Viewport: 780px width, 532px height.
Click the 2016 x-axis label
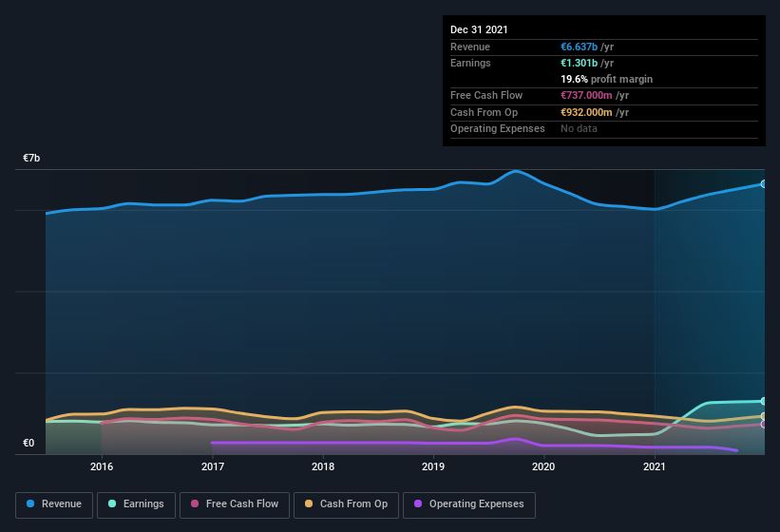pos(102,466)
